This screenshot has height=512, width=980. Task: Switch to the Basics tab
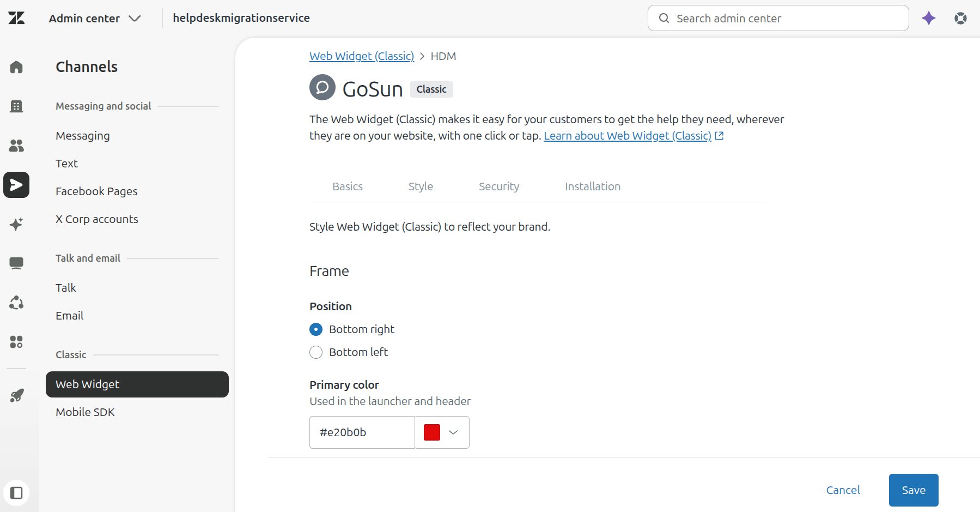click(348, 186)
